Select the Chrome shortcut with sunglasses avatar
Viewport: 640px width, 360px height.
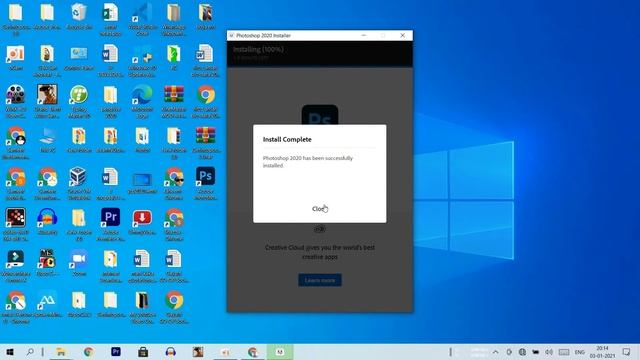[174, 184]
